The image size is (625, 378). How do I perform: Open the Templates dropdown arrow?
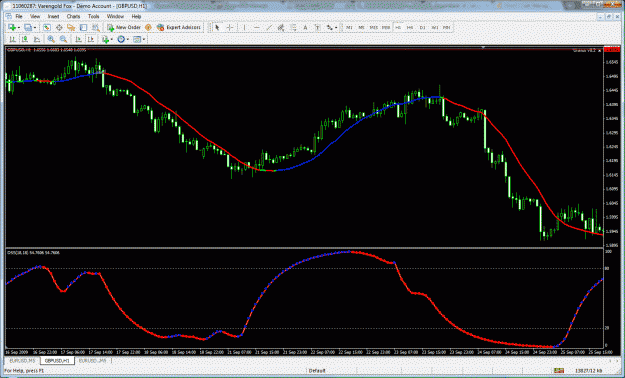coord(144,39)
